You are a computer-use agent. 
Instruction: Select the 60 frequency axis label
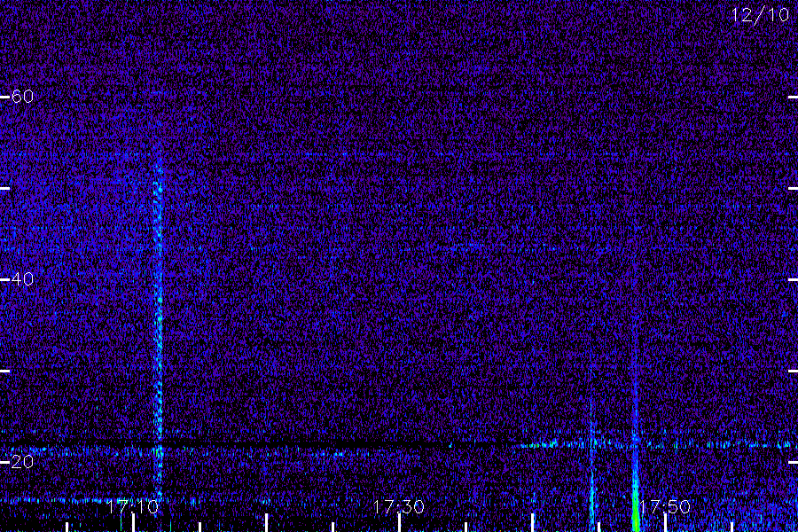[22, 97]
